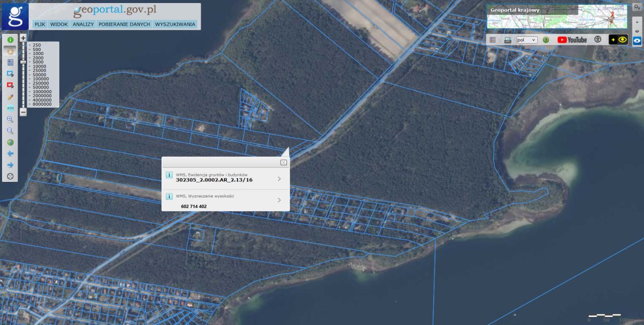Click the crossed-circle tool at toolbar bottom
The width and height of the screenshot is (644, 325).
[10, 177]
